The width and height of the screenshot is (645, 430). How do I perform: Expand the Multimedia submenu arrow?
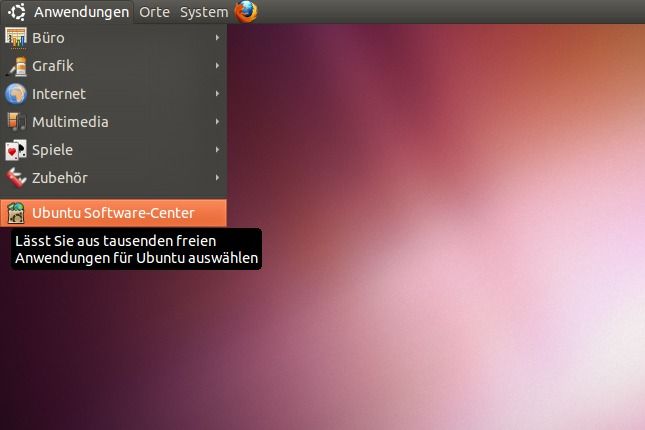pyautogui.click(x=217, y=122)
